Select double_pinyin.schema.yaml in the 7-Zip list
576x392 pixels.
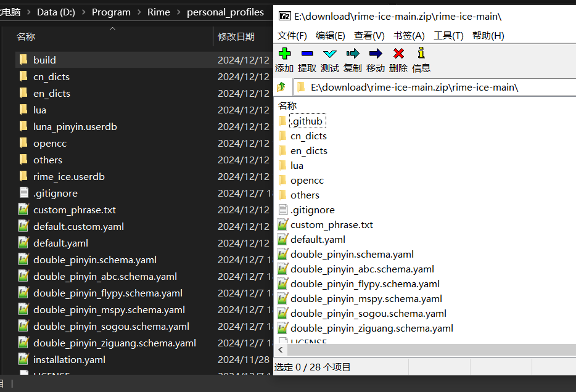(x=352, y=255)
